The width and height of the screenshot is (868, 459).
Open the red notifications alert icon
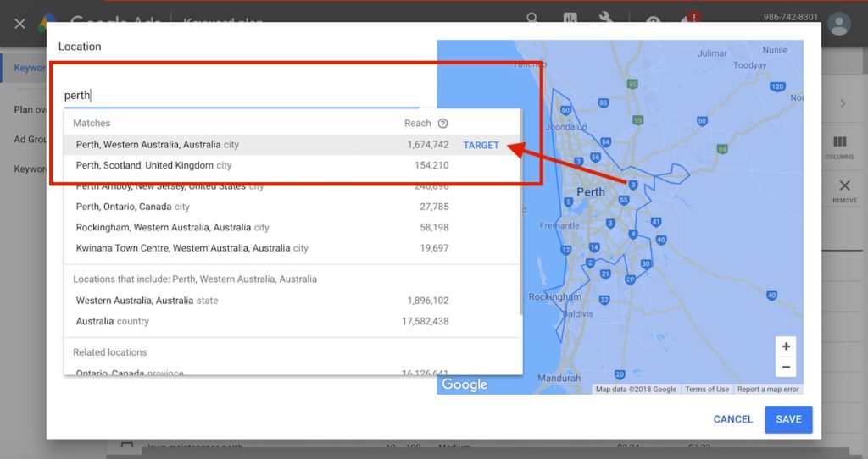coord(690,18)
